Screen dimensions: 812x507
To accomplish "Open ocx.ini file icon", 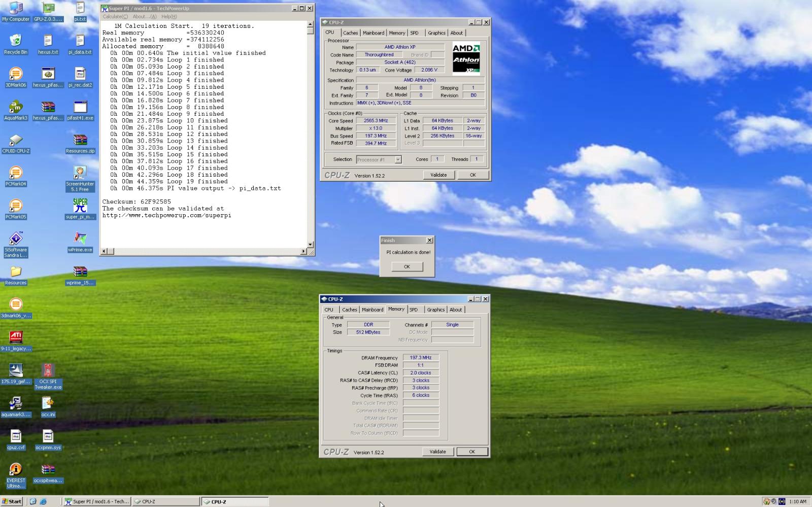I will click(48, 407).
